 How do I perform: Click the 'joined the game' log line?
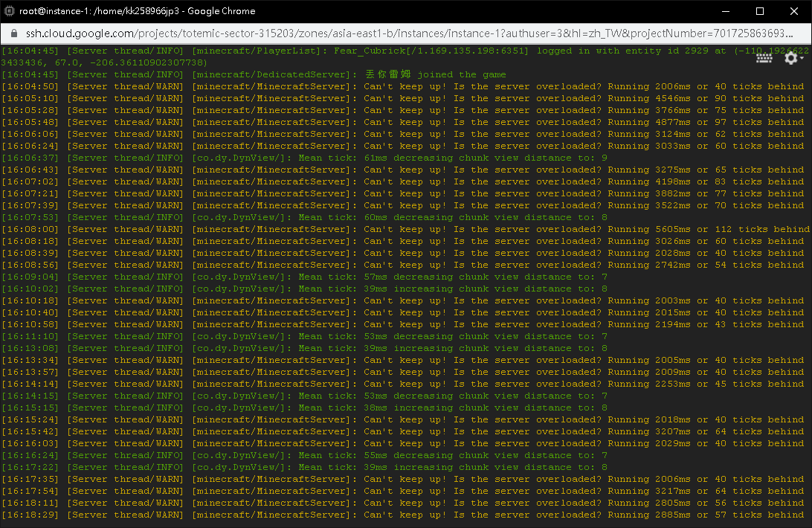coord(254,74)
